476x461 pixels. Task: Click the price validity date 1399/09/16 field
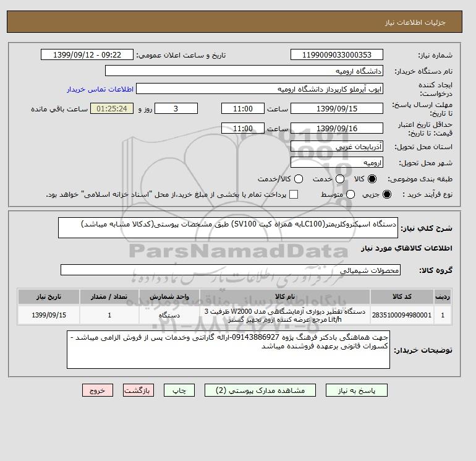point(337,128)
